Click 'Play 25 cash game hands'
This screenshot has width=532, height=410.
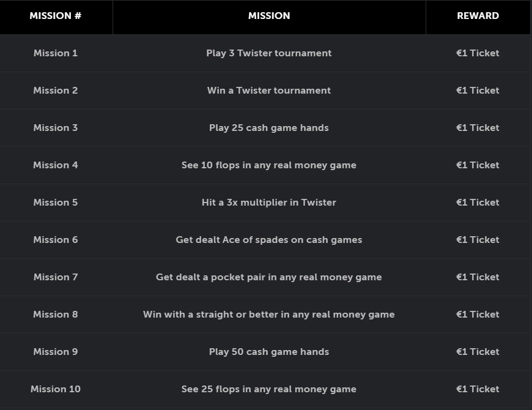click(268, 128)
